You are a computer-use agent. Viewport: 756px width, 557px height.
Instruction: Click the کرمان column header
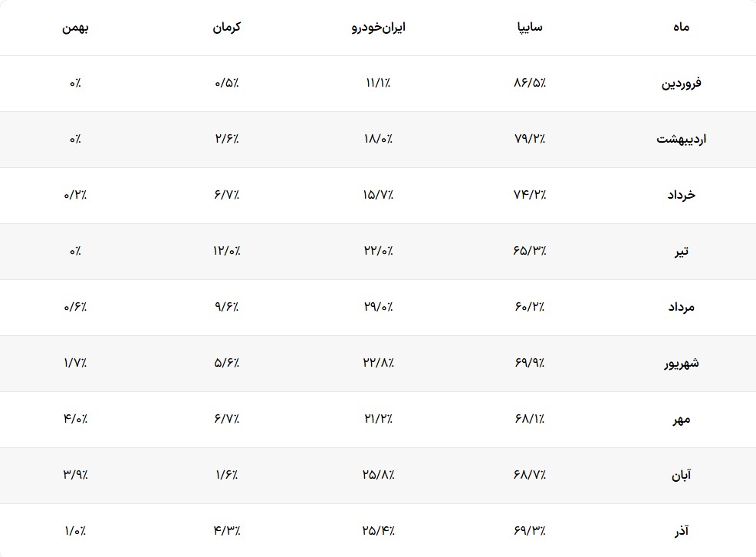[227, 27]
